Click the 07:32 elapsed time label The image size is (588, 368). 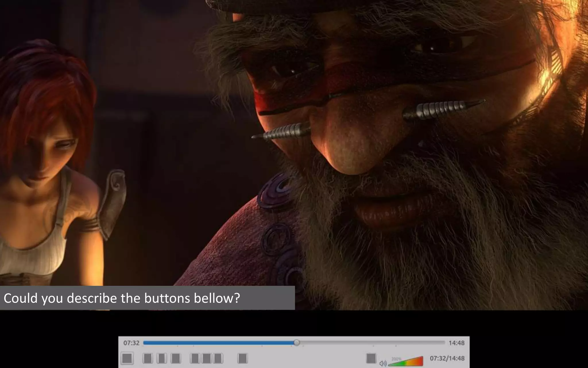[131, 343]
